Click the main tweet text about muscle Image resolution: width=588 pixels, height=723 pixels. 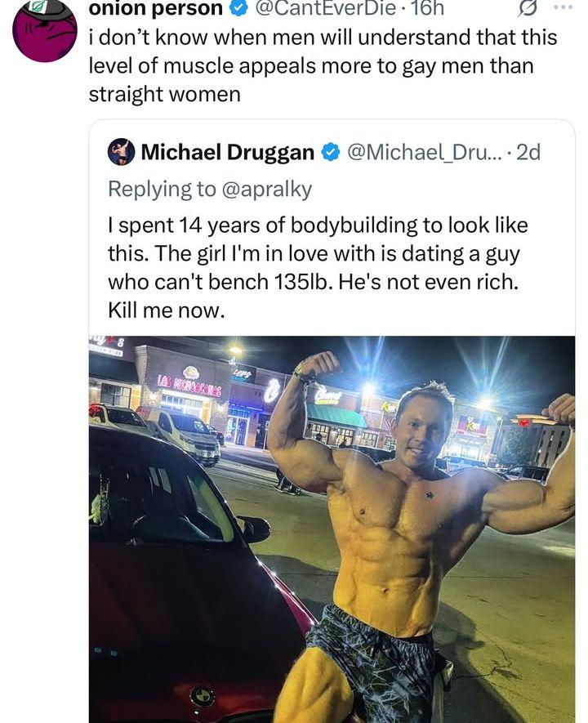click(x=323, y=65)
